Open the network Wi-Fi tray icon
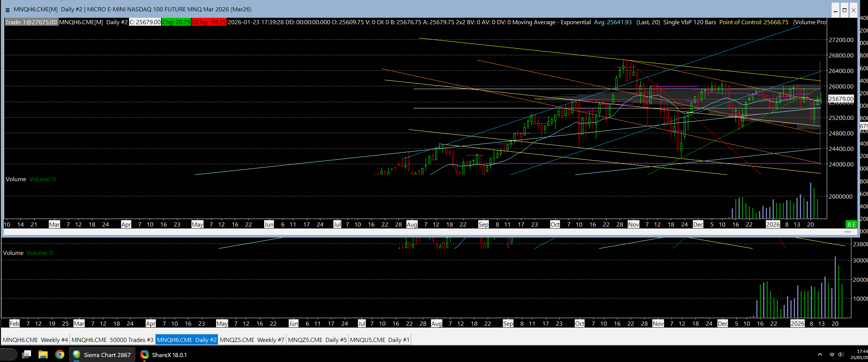The image size is (868, 362). [832, 354]
